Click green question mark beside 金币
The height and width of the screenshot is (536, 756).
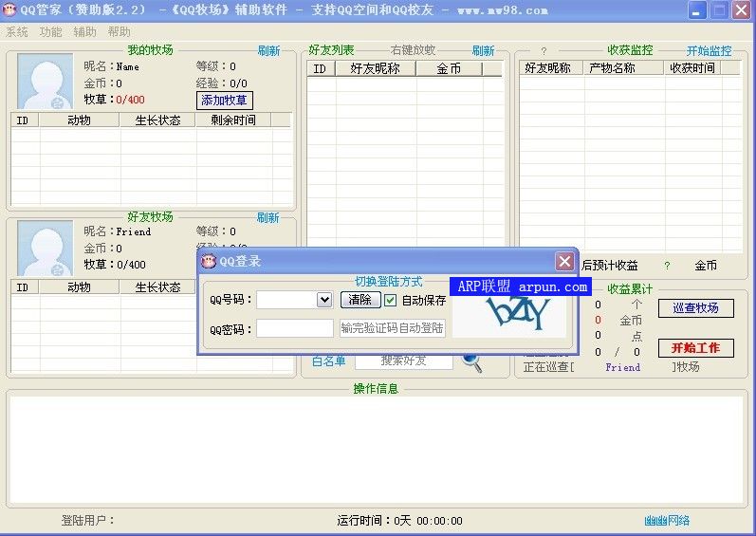(x=667, y=266)
